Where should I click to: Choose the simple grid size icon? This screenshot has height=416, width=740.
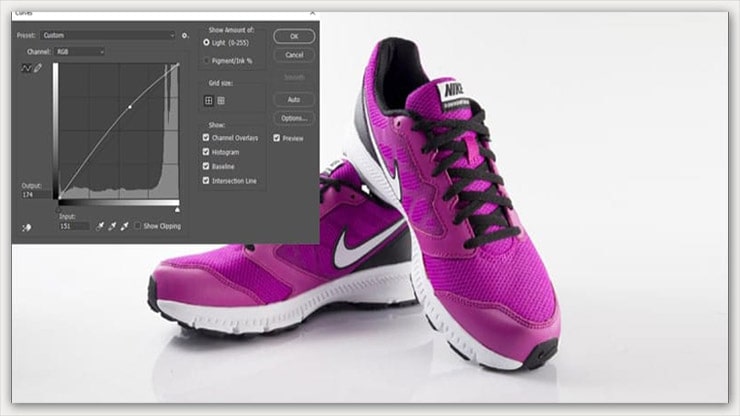209,101
